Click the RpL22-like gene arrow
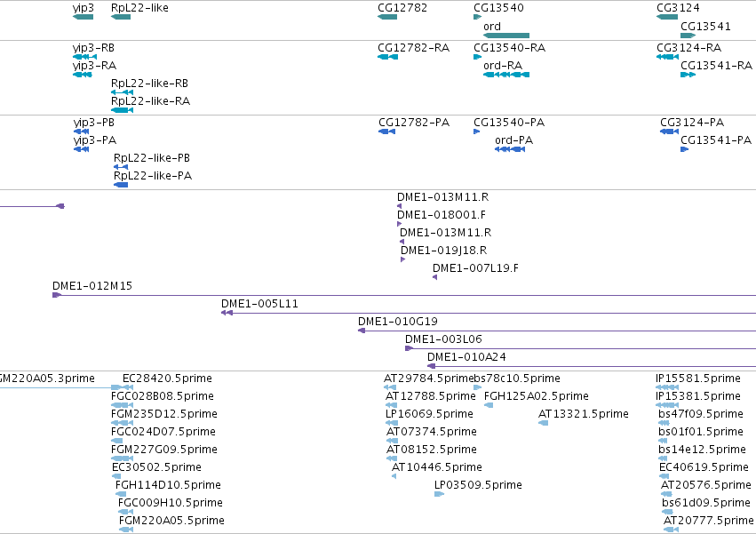756x534 pixels. click(121, 17)
